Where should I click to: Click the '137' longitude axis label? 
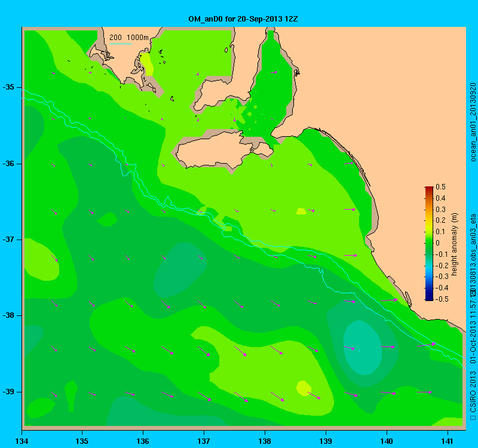204,441
